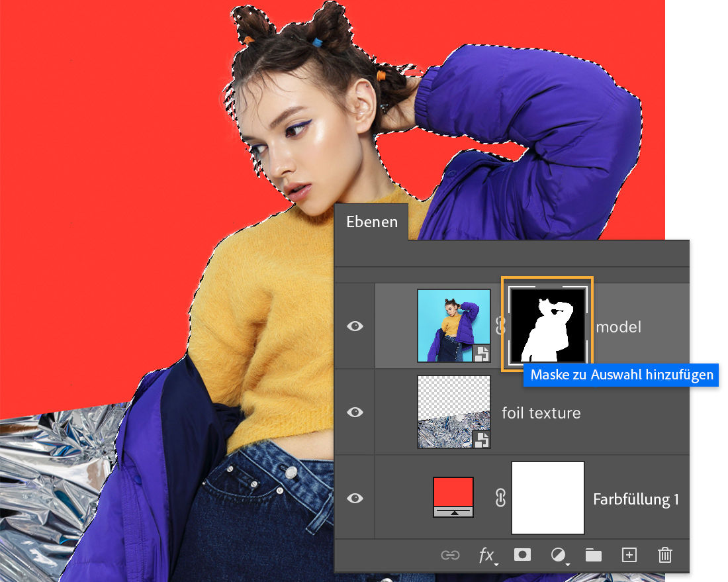Click the model layer mask thumbnail

click(x=547, y=324)
